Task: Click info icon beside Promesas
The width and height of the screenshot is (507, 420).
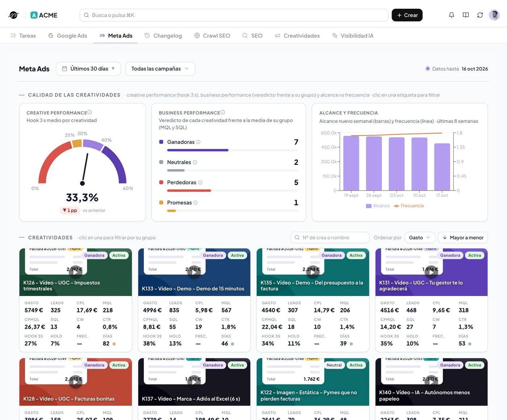Action: (x=196, y=203)
